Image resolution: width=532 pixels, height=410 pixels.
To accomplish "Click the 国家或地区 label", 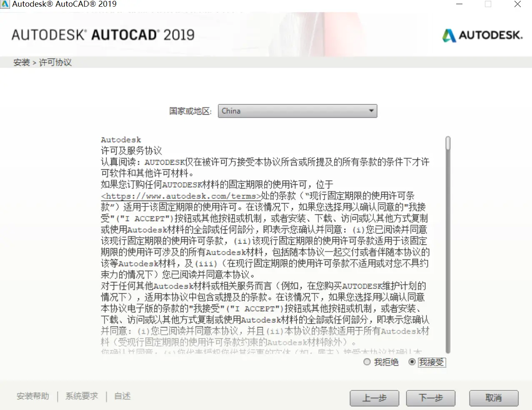I will pos(190,111).
